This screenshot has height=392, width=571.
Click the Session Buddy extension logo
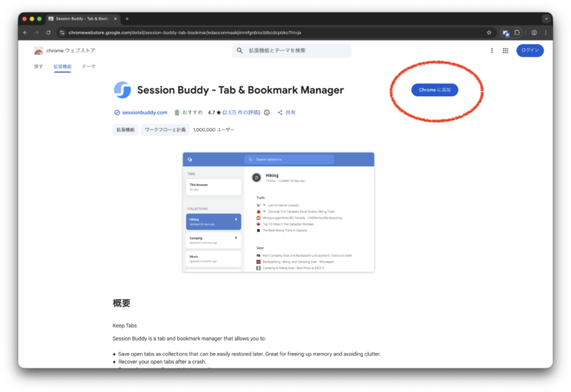point(122,90)
